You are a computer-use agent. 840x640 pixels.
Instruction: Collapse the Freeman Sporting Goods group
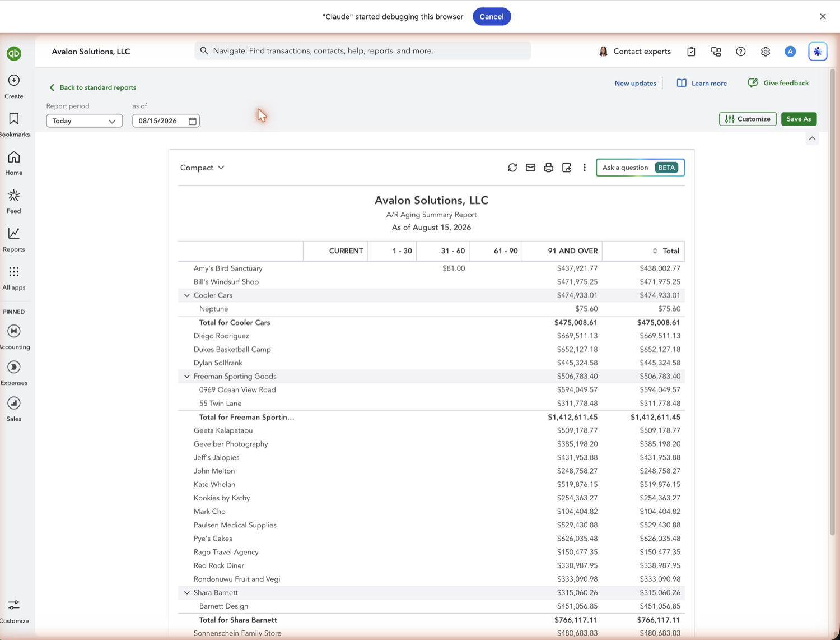pos(187,377)
